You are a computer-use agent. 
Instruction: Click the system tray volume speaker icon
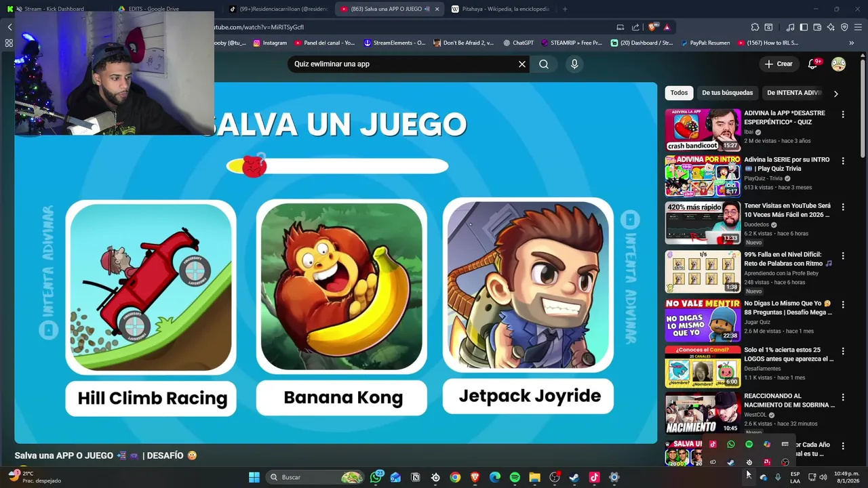tap(823, 477)
